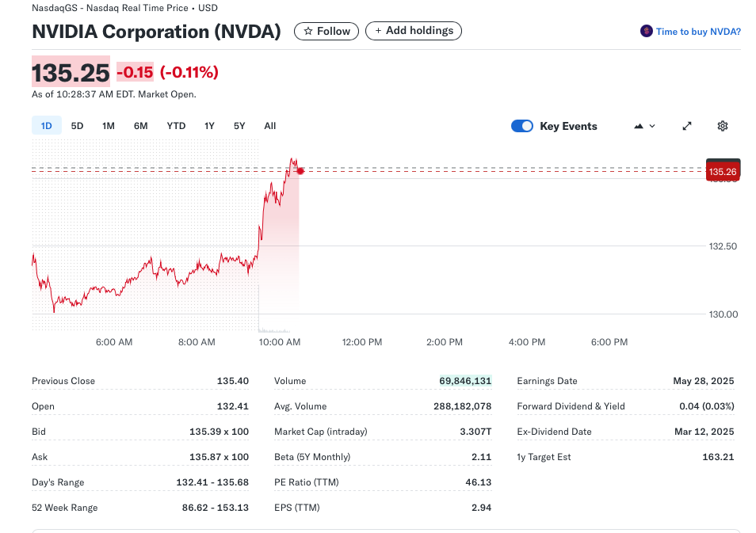The height and width of the screenshot is (533, 756).
Task: Click the 12:00 PM time axis label
Action: [x=362, y=342]
